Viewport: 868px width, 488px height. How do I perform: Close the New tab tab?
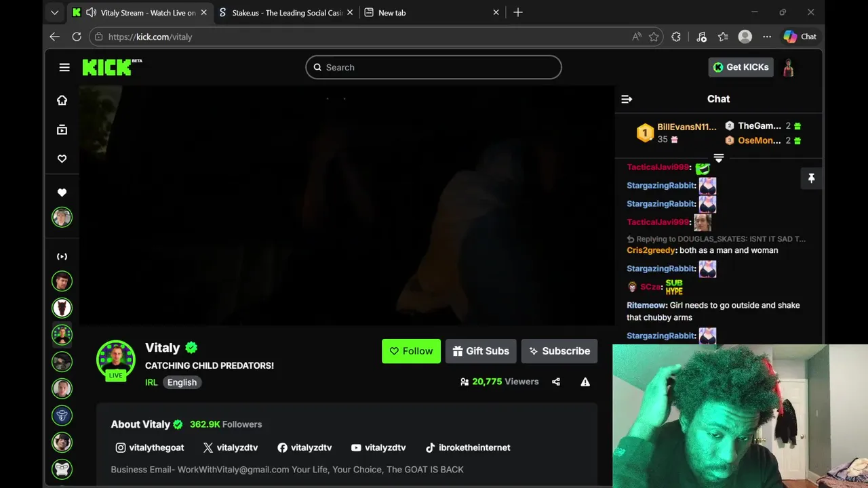tap(496, 12)
